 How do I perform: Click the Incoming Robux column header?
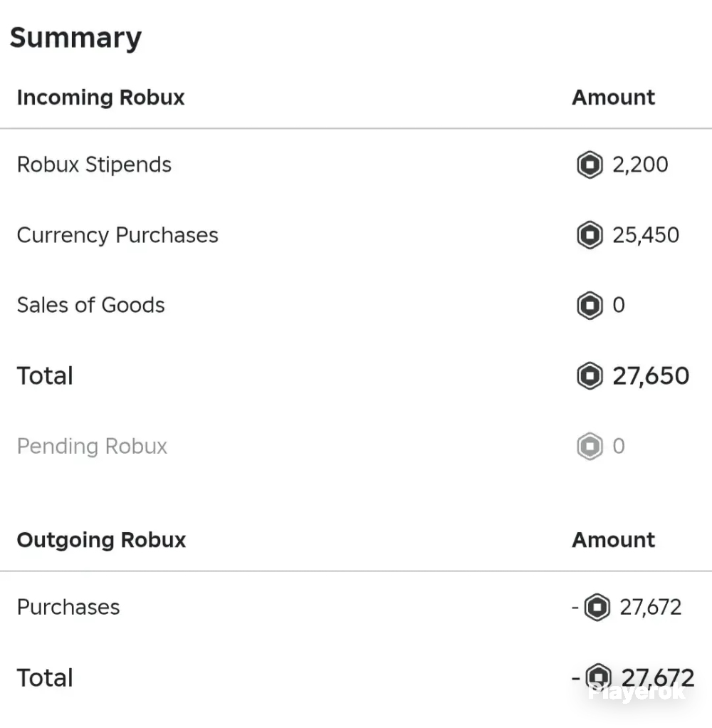(x=100, y=98)
